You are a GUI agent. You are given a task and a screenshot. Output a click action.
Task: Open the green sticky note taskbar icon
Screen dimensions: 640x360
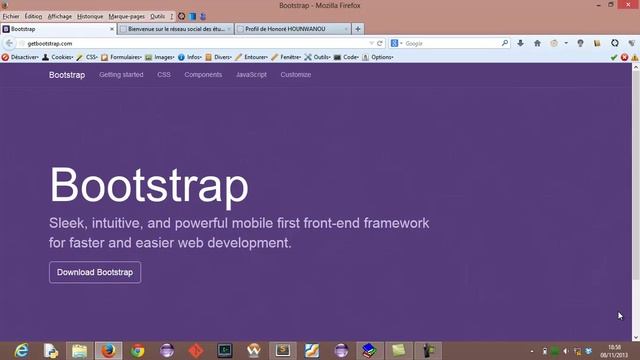click(399, 351)
